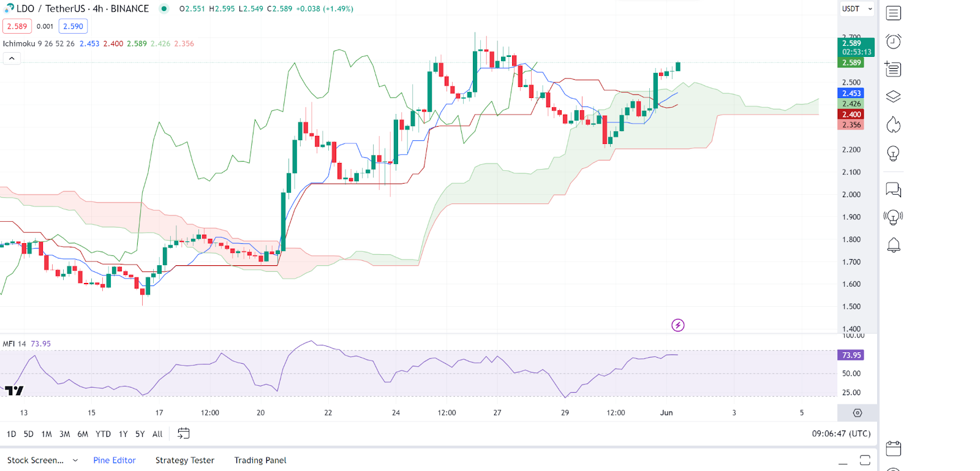Screen dimensions: 980x471
Task: Click the 0.001 spread value
Action: click(45, 26)
